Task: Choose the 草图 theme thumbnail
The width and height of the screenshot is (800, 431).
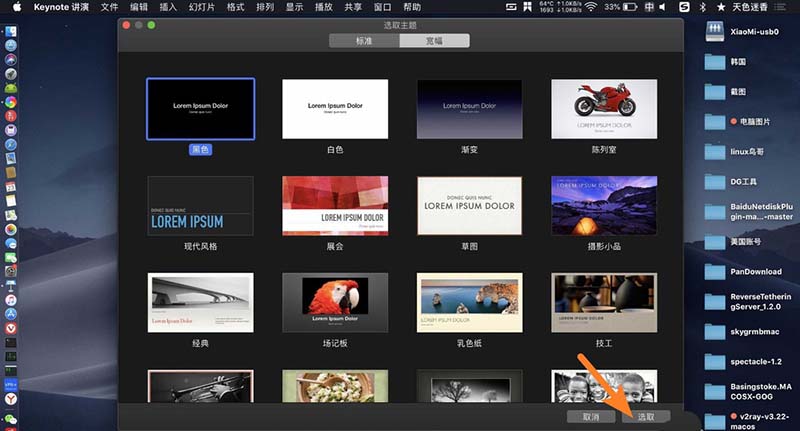Action: coord(469,206)
